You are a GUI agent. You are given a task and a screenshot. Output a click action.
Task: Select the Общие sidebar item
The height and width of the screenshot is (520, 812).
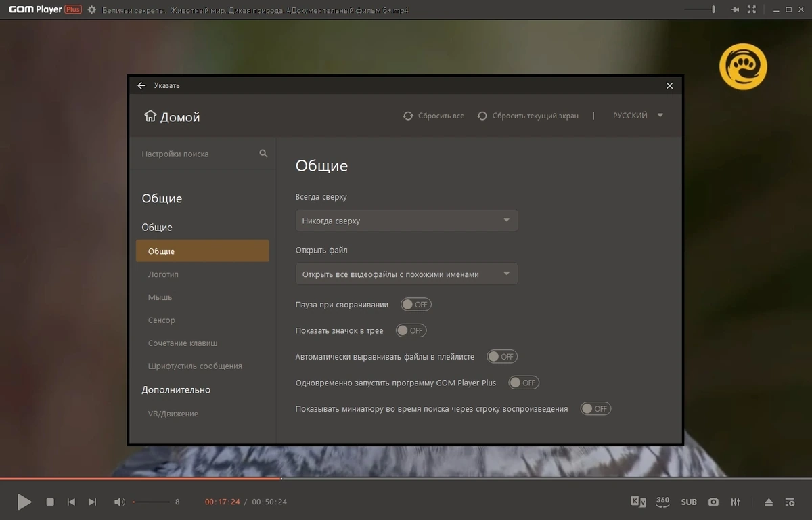202,251
